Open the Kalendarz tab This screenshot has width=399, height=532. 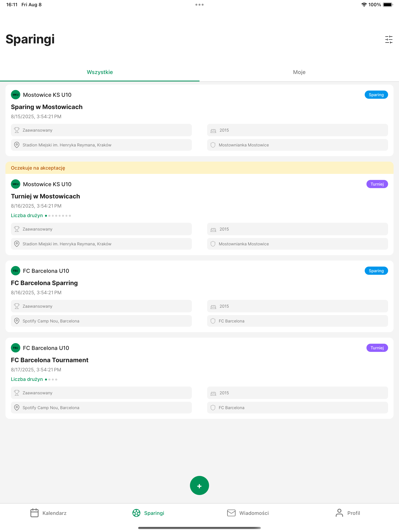tap(48, 513)
